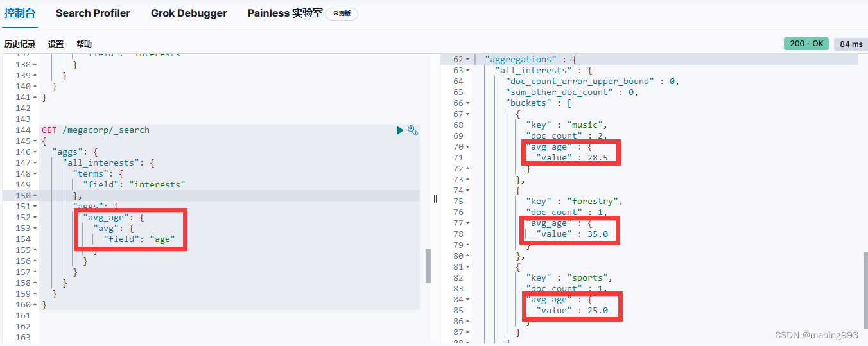Open the wrench request options menu
This screenshot has width=868, height=346.
[x=413, y=130]
